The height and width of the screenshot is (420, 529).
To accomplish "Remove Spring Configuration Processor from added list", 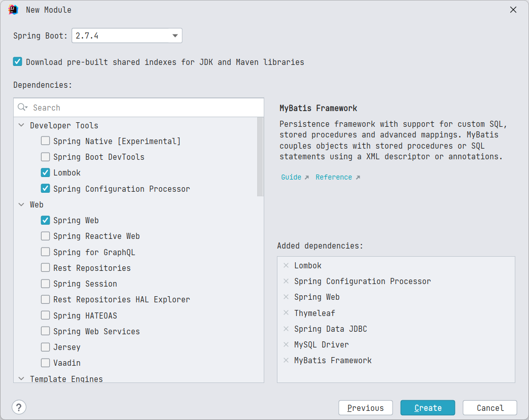I will point(286,281).
